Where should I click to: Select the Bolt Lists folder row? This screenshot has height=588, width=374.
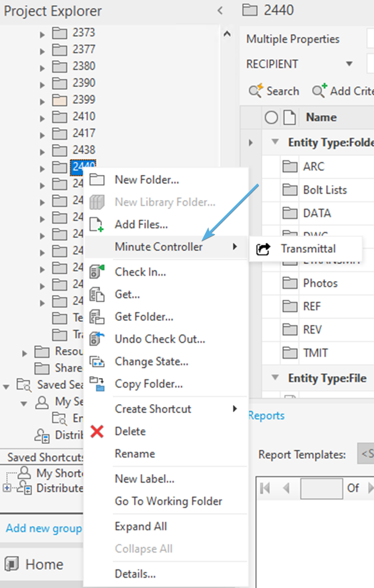point(325,190)
